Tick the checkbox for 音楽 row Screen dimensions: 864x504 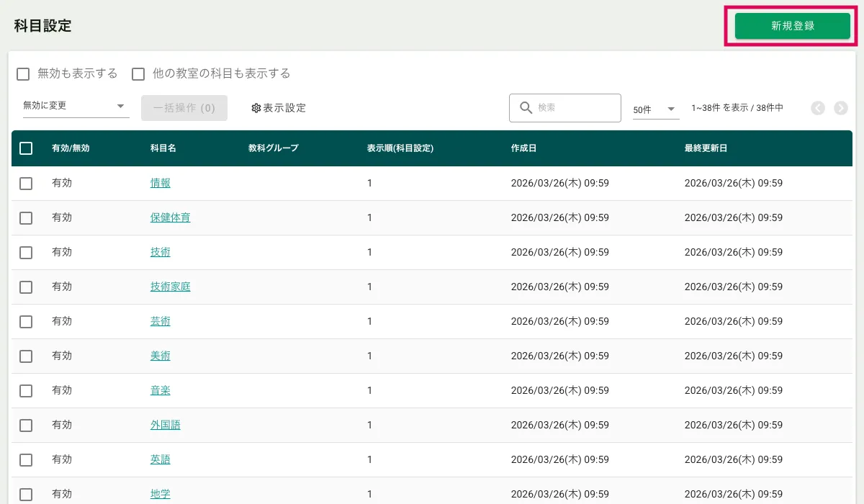click(26, 391)
